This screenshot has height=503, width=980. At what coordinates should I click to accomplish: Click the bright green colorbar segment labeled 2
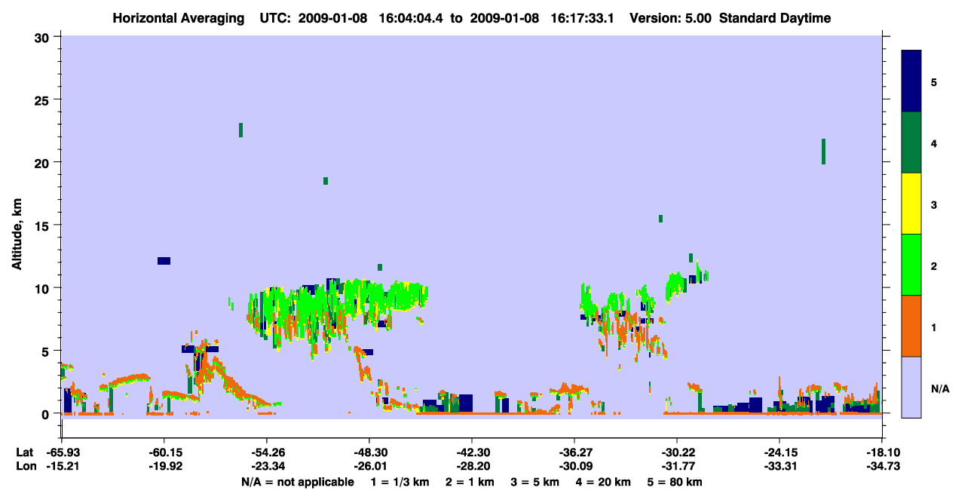tap(911, 265)
